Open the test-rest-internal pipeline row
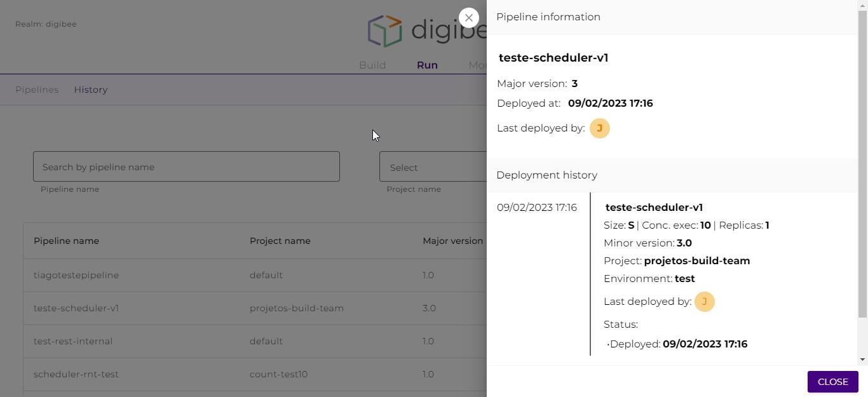Image resolution: width=868 pixels, height=397 pixels. coord(73,341)
